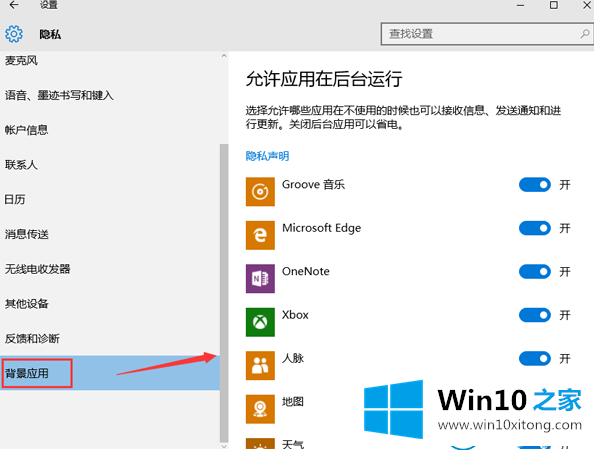Click the 地图 app icon
This screenshot has width=594, height=451.
click(260, 409)
